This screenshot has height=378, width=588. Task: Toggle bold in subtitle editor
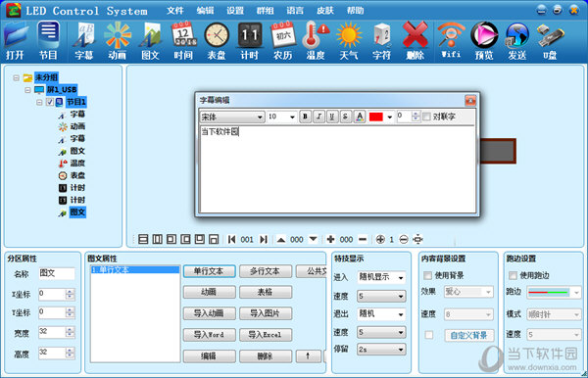click(305, 117)
